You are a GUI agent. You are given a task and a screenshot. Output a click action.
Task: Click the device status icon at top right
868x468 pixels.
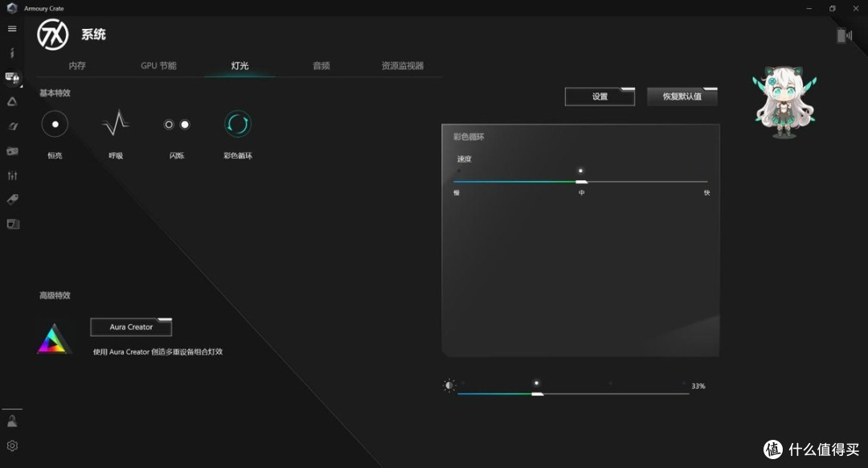[844, 35]
